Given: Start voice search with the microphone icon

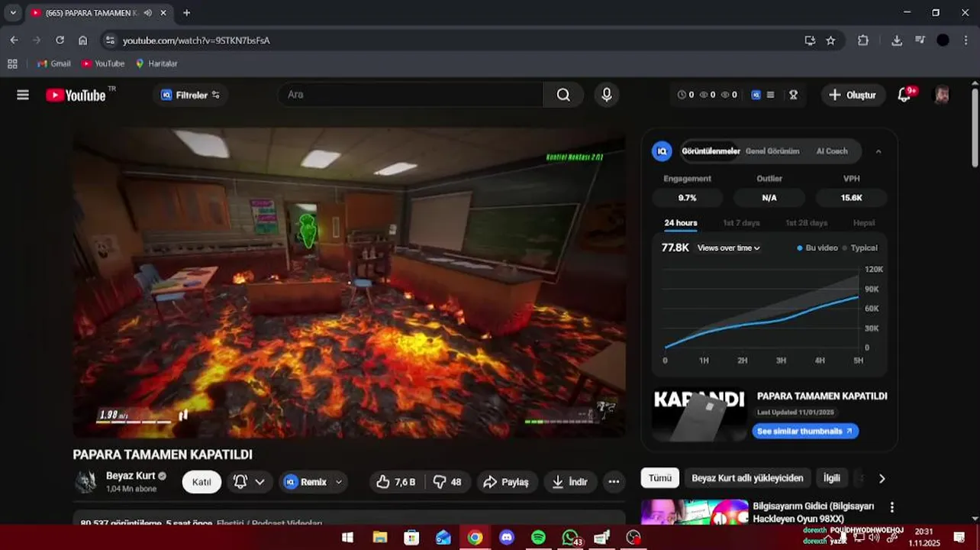Looking at the screenshot, I should [x=607, y=95].
